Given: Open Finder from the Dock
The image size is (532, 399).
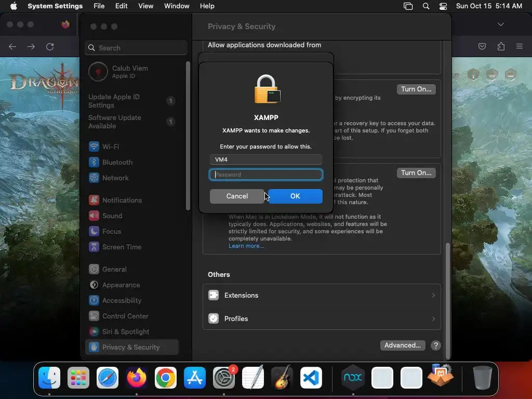Looking at the screenshot, I should [x=49, y=378].
